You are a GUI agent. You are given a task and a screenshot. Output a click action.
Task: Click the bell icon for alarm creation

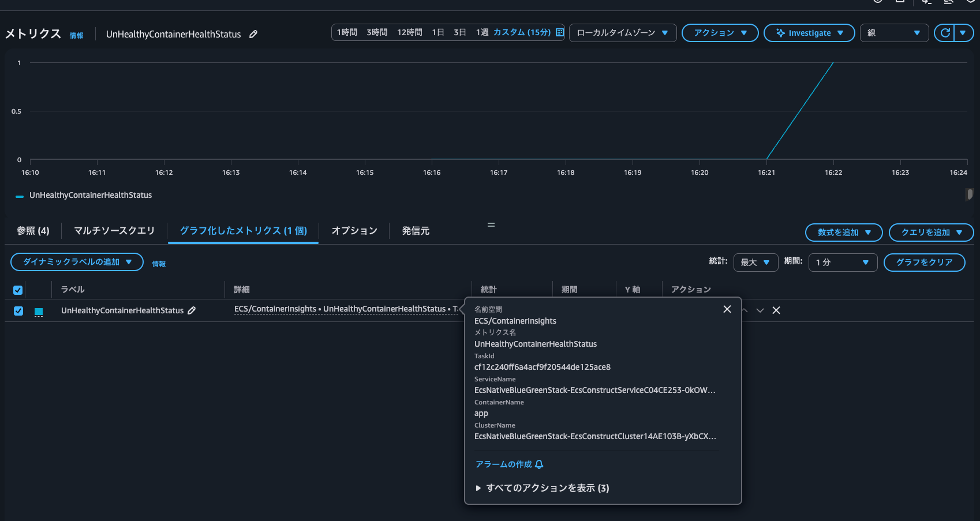tap(539, 464)
